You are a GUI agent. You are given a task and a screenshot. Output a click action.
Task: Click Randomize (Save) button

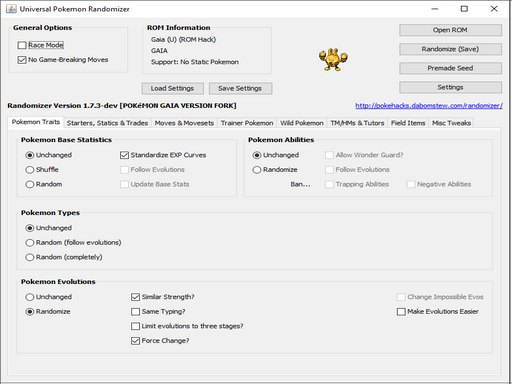coord(450,49)
